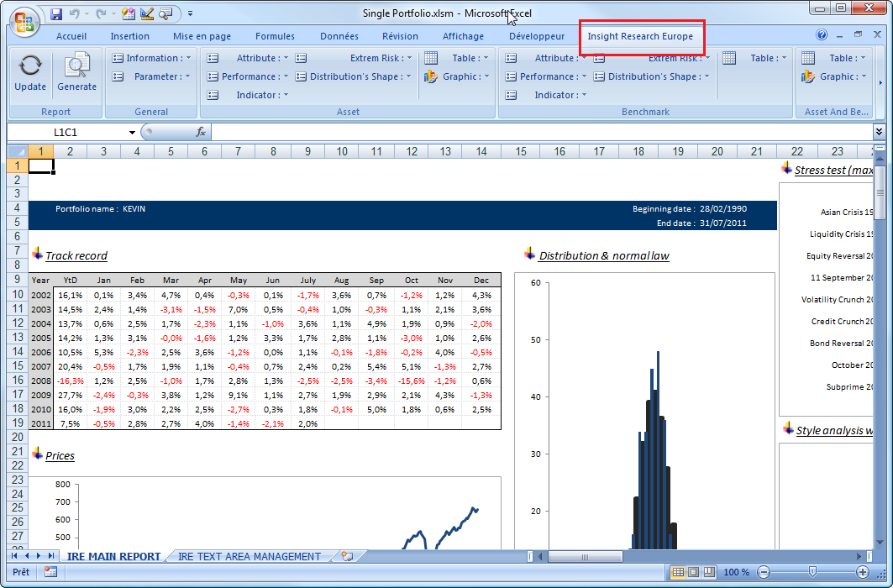893x588 pixels.
Task: Open the Excel Help question mark icon
Action: click(x=822, y=35)
